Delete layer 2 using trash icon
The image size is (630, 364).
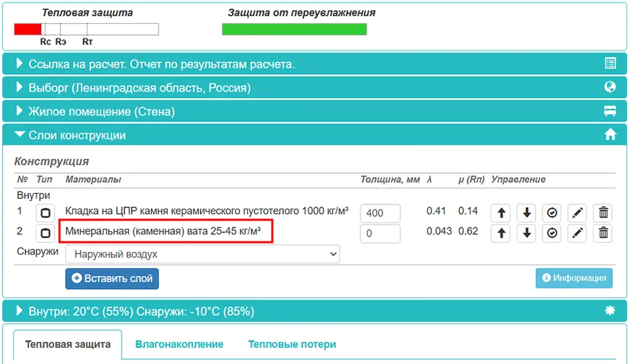(603, 233)
